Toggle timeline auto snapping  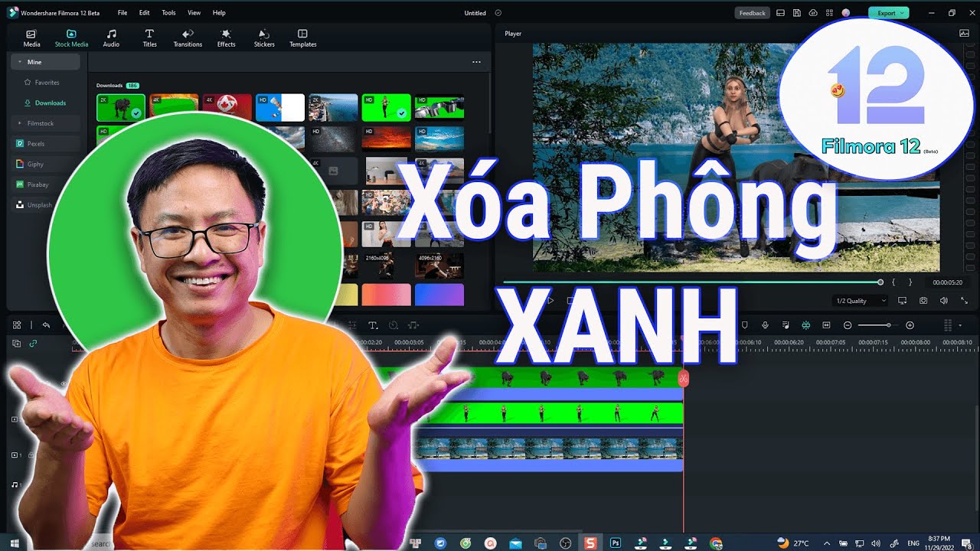click(x=805, y=325)
